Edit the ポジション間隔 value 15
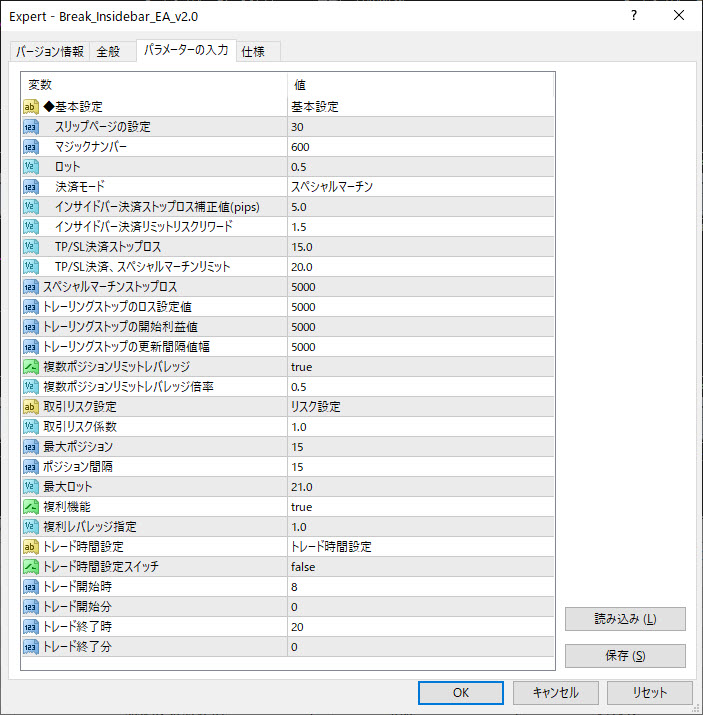 point(421,467)
